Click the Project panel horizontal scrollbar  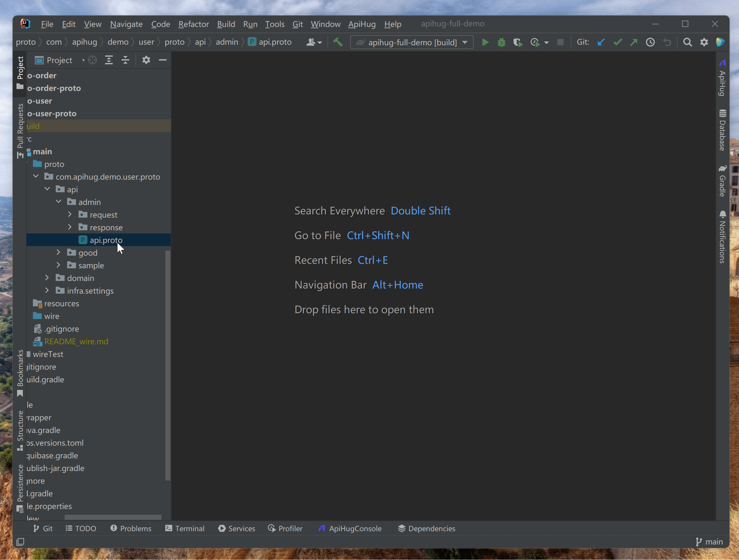click(113, 517)
